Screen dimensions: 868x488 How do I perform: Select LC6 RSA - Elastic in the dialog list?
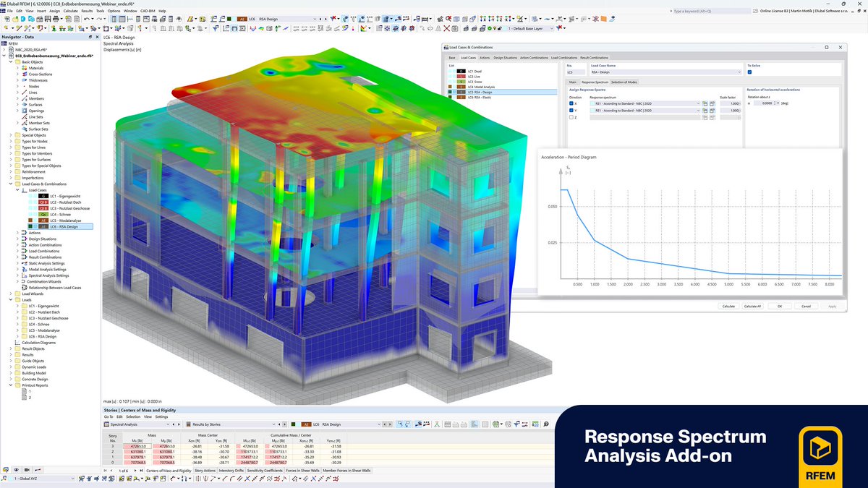tap(503, 97)
